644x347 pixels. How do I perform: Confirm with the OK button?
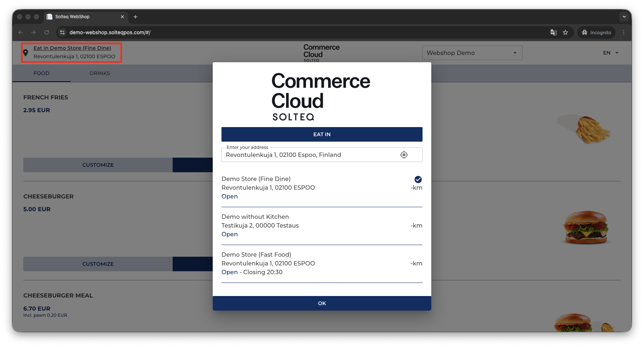coord(322,303)
